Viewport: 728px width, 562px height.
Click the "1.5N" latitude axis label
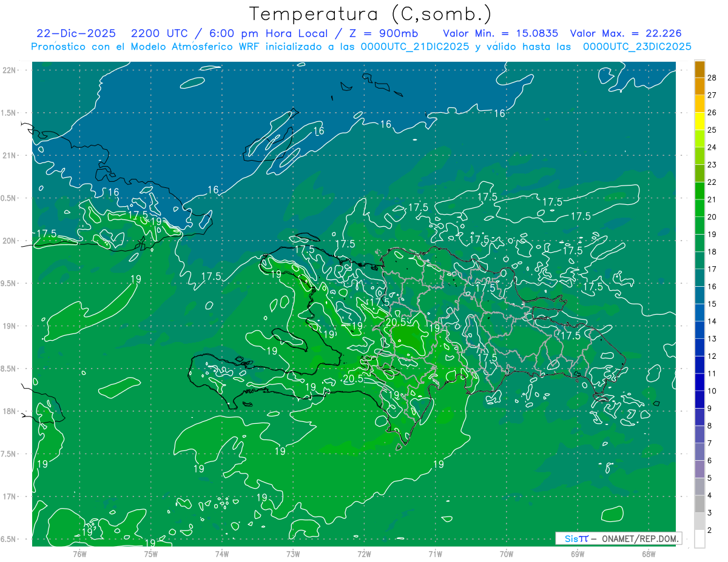tap(9, 113)
